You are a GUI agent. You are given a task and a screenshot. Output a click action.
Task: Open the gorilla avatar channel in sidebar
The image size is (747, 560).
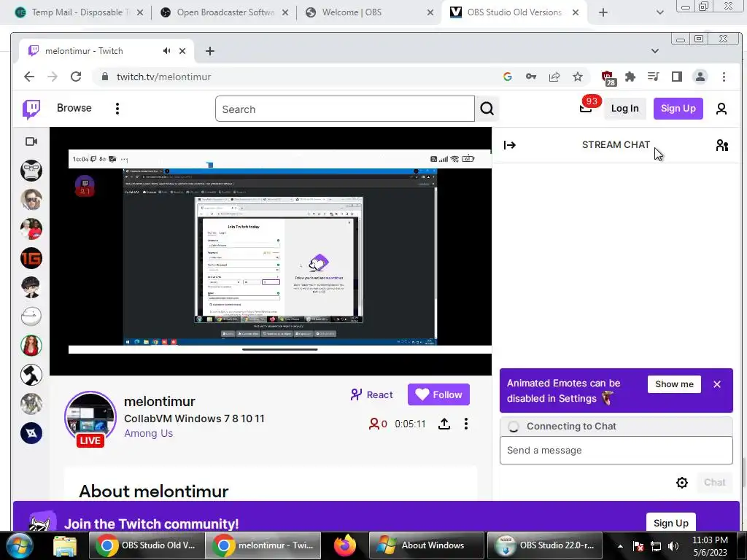pyautogui.click(x=31, y=171)
